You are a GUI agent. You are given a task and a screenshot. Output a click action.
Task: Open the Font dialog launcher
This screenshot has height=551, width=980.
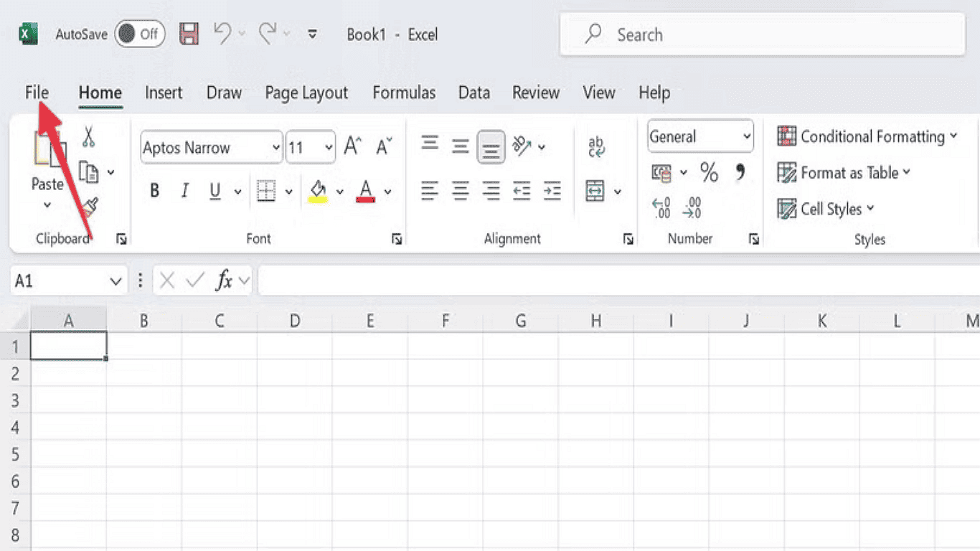pyautogui.click(x=397, y=239)
